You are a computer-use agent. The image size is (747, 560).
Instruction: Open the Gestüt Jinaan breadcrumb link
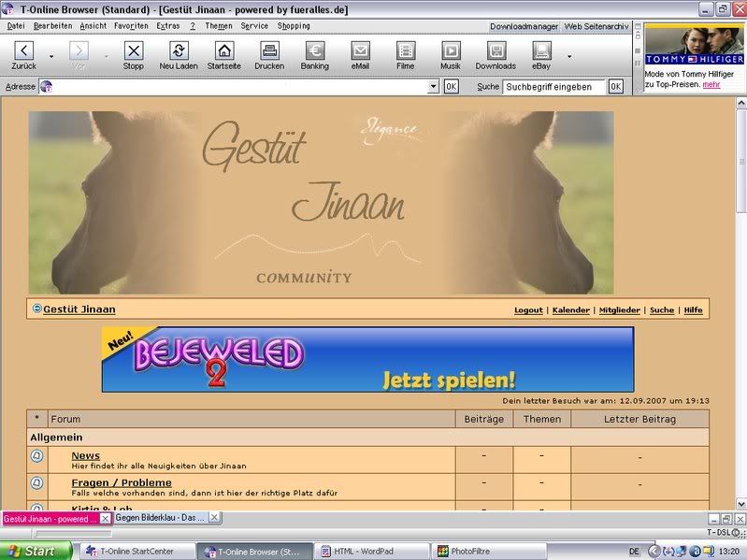point(79,309)
